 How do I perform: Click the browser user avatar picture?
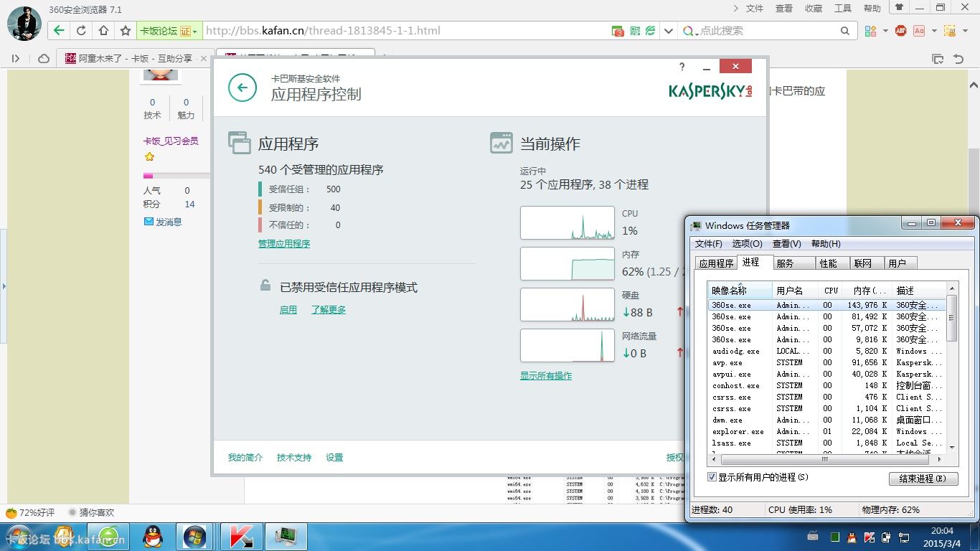[x=24, y=24]
